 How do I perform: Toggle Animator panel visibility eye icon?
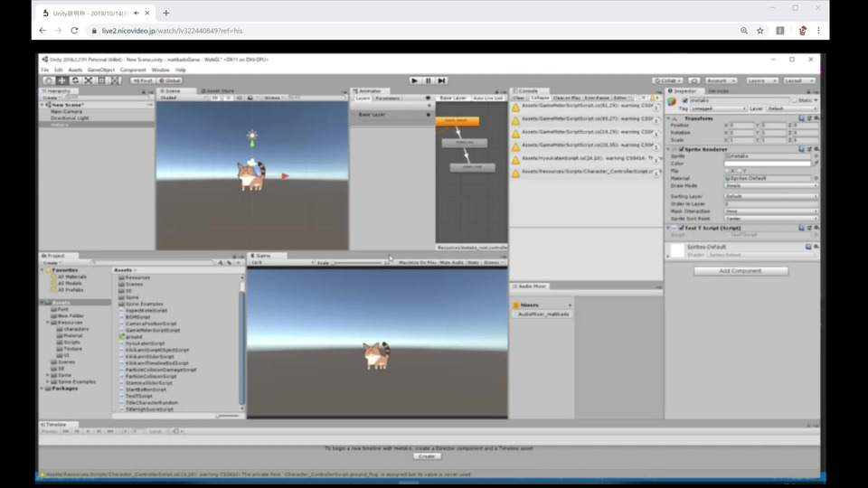click(428, 98)
